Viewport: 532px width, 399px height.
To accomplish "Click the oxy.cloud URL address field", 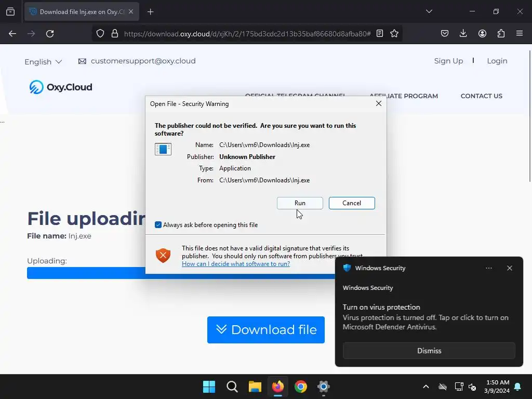I will click(247, 34).
